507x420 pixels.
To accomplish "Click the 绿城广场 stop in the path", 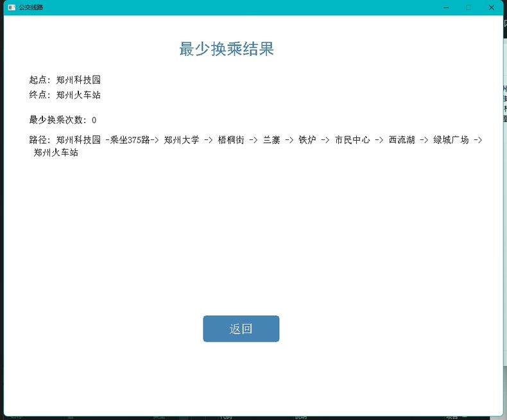I will point(451,140).
